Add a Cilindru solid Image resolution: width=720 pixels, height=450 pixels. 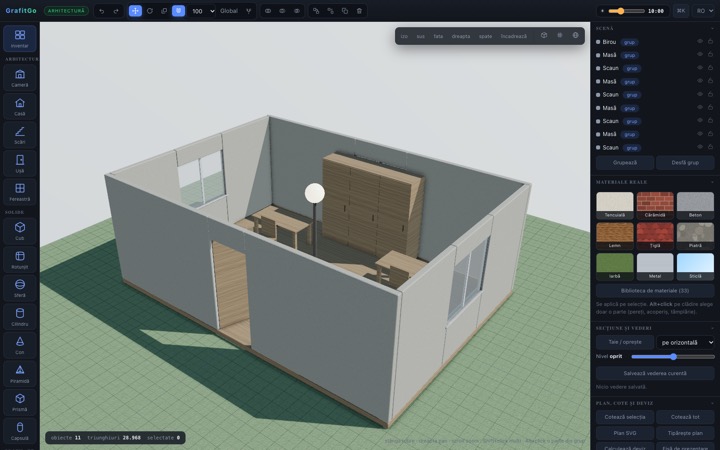20,317
